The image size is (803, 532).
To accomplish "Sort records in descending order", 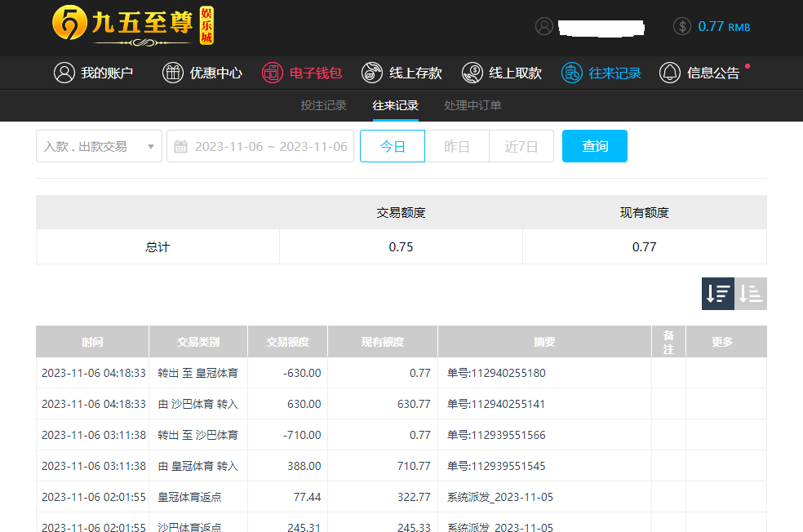I will pyautogui.click(x=718, y=294).
